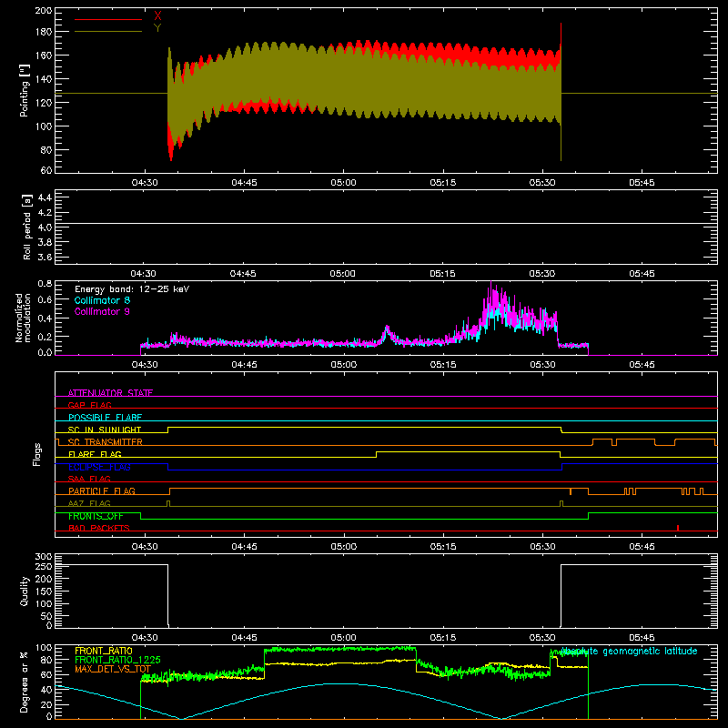Click '05:30' tick under the modulation plot

[x=542, y=365]
